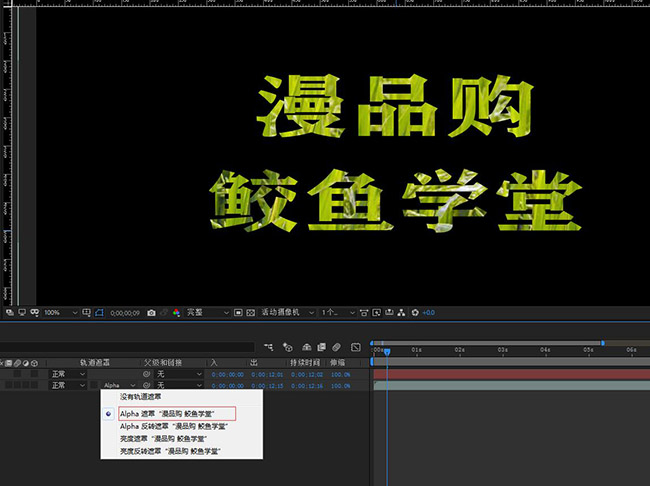Choose 亮度反转遮罩 "漫品购 鲛鱼学堂" option

[x=170, y=451]
